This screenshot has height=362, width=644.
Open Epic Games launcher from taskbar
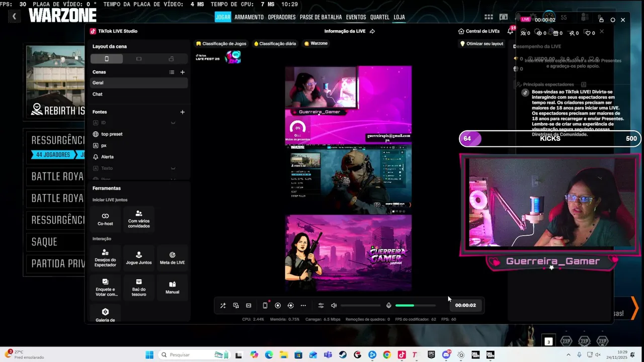(431, 355)
